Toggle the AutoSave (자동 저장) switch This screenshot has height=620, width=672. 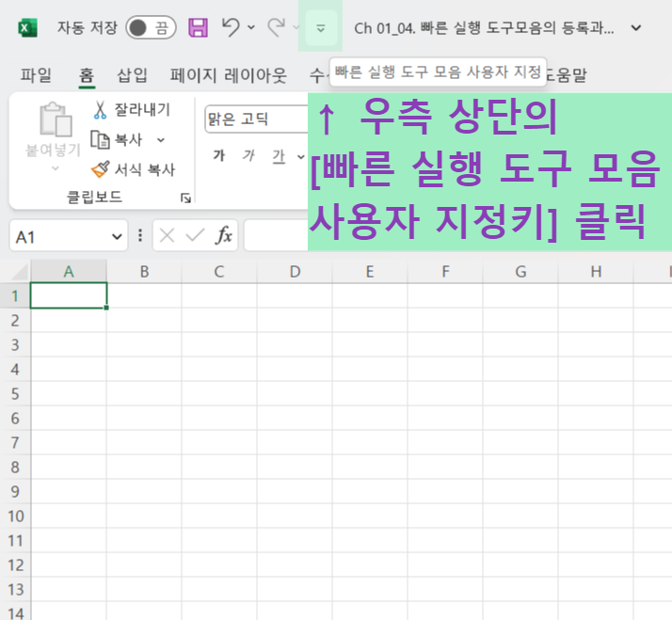tap(151, 28)
